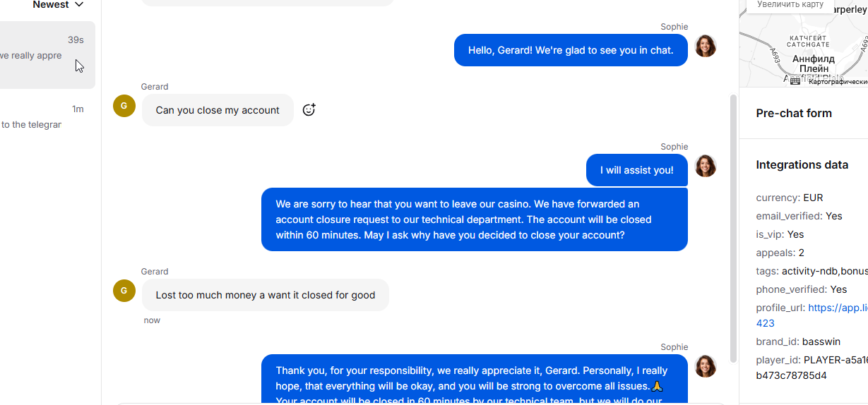Screen dimensions: 868x405
Task: Open the profile_url link
Action: point(837,308)
